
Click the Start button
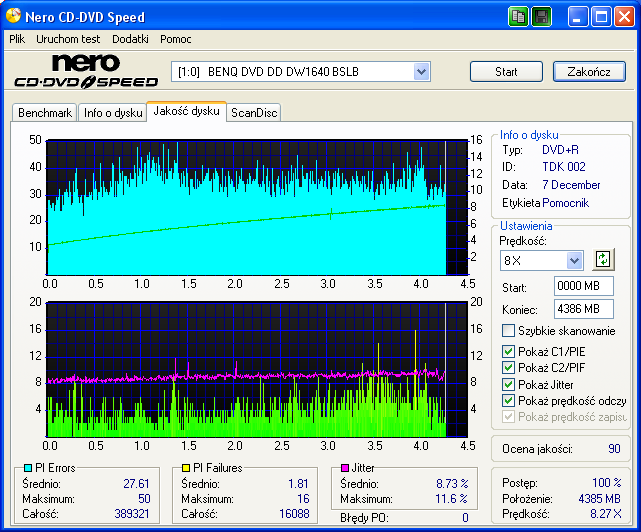(506, 72)
